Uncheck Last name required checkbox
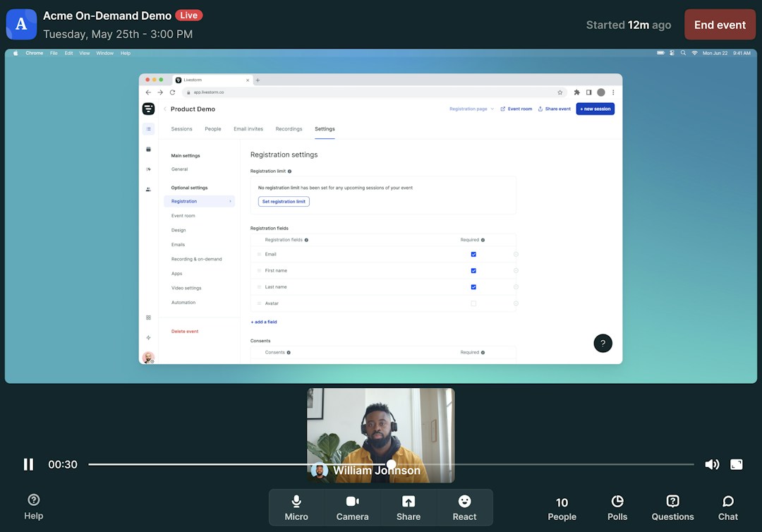The width and height of the screenshot is (762, 532). (473, 287)
